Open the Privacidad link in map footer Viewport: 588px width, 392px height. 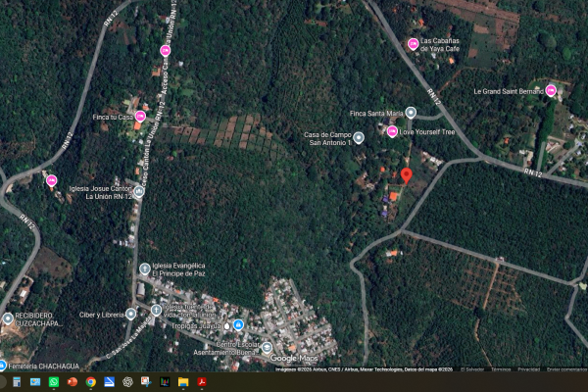pyautogui.click(x=529, y=369)
